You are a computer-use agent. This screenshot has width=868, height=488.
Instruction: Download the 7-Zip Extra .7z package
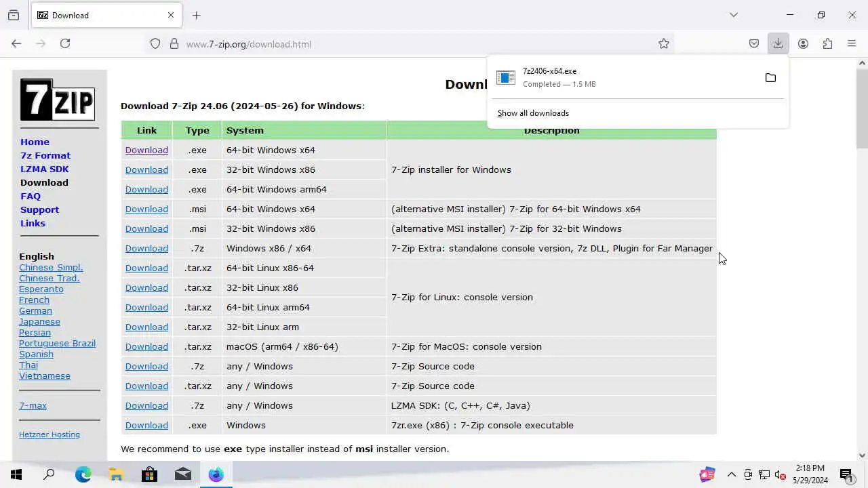point(146,248)
